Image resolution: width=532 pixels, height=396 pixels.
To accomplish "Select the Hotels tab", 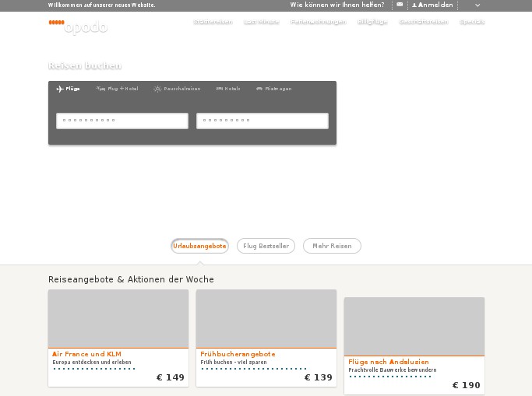I will pos(228,89).
